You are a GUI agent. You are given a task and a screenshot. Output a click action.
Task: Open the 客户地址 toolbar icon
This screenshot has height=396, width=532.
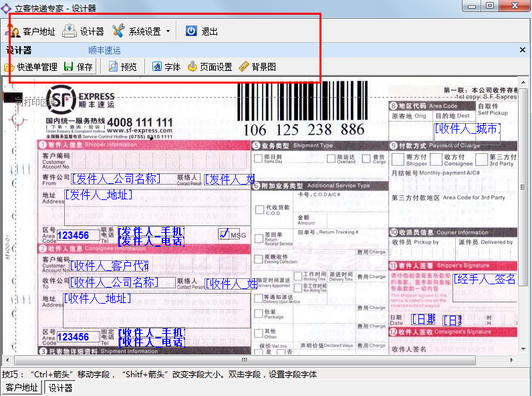[13, 31]
